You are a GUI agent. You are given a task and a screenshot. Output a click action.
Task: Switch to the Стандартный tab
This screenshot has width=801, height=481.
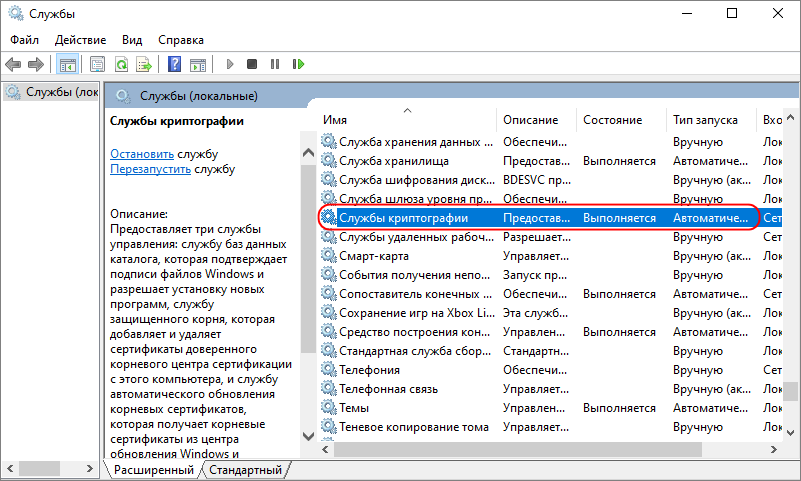pyautogui.click(x=246, y=469)
